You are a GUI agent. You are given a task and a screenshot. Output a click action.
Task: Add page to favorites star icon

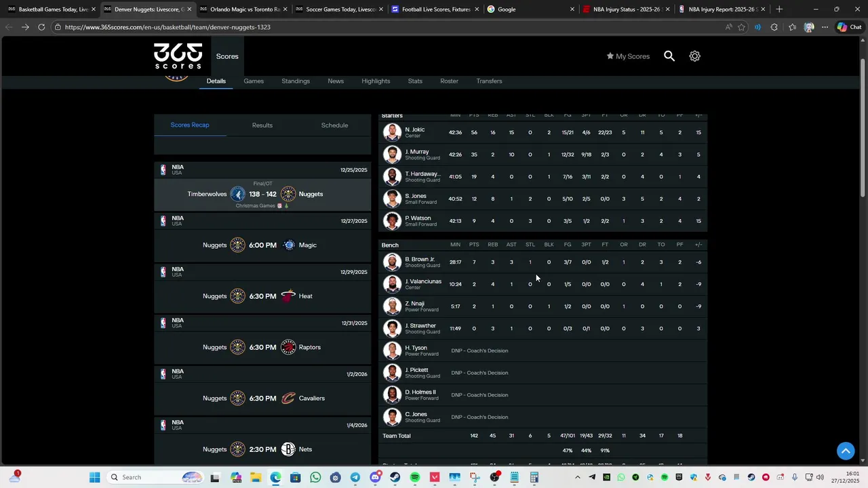(x=741, y=27)
